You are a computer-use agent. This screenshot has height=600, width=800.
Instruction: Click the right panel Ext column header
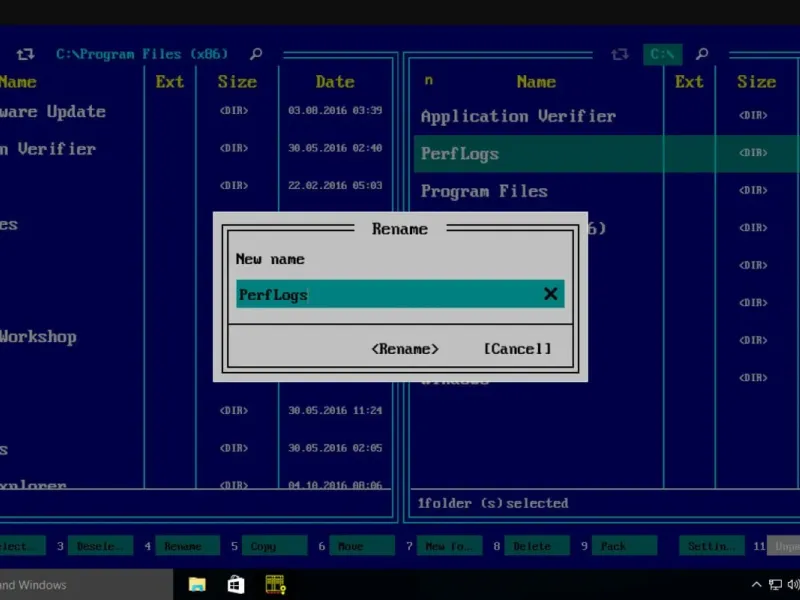pyautogui.click(x=689, y=82)
